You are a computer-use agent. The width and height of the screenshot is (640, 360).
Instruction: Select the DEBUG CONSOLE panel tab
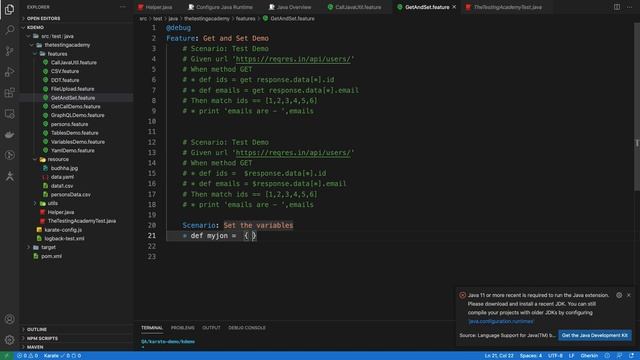pyautogui.click(x=247, y=328)
